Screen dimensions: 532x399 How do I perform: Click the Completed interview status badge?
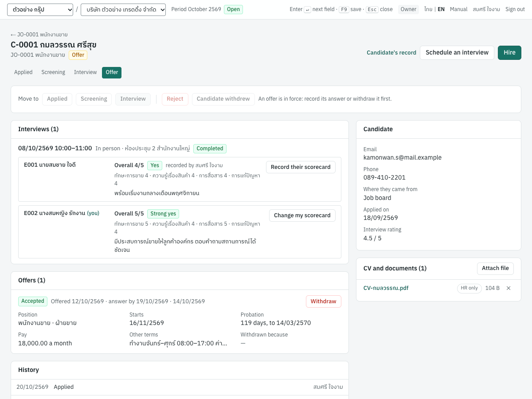[x=210, y=149]
